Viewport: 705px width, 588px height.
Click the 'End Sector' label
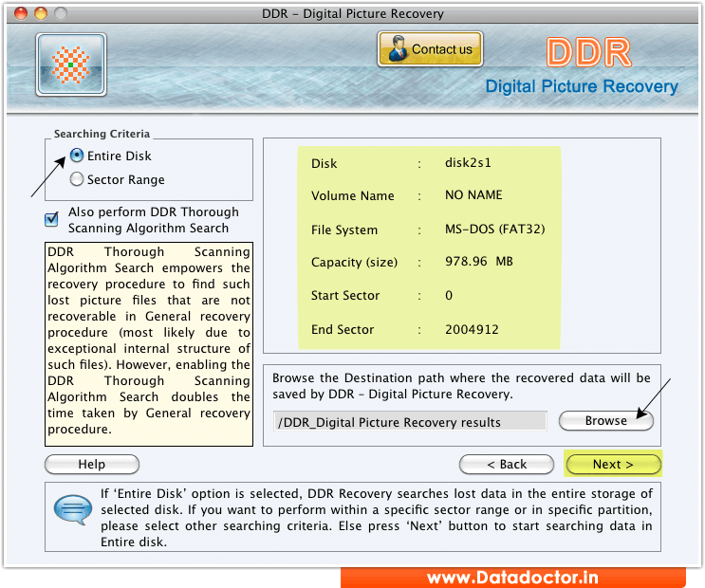pos(343,329)
